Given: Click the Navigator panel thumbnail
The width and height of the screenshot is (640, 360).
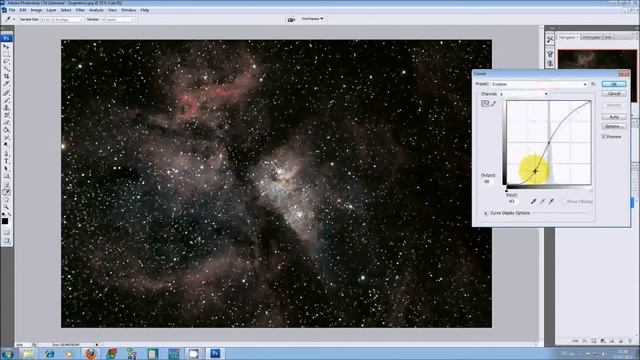Looking at the screenshot, I should coord(597,59).
